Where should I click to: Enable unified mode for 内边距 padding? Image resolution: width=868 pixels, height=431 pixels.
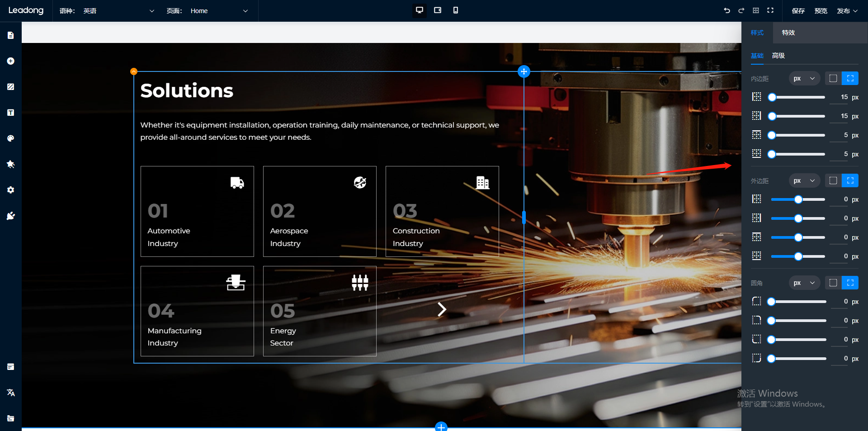coord(833,79)
